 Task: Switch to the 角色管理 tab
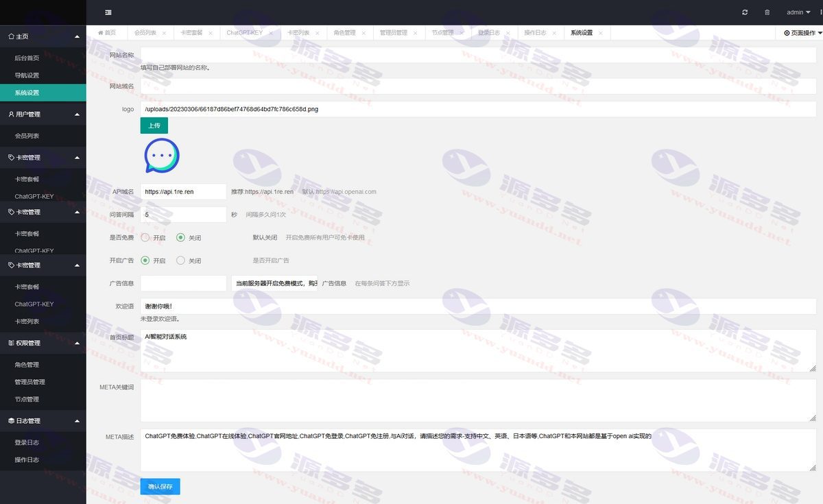click(x=344, y=33)
